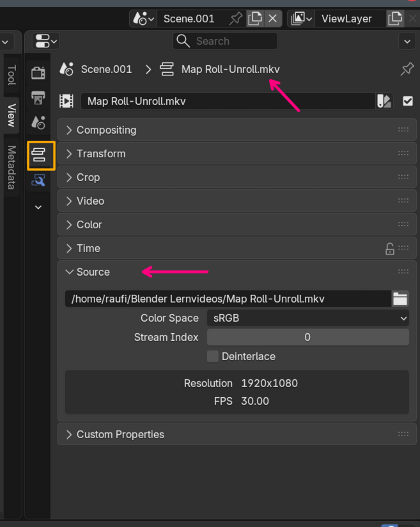Remove the ViewLayer with its X button
The height and width of the screenshot is (527, 420).
coord(412,19)
